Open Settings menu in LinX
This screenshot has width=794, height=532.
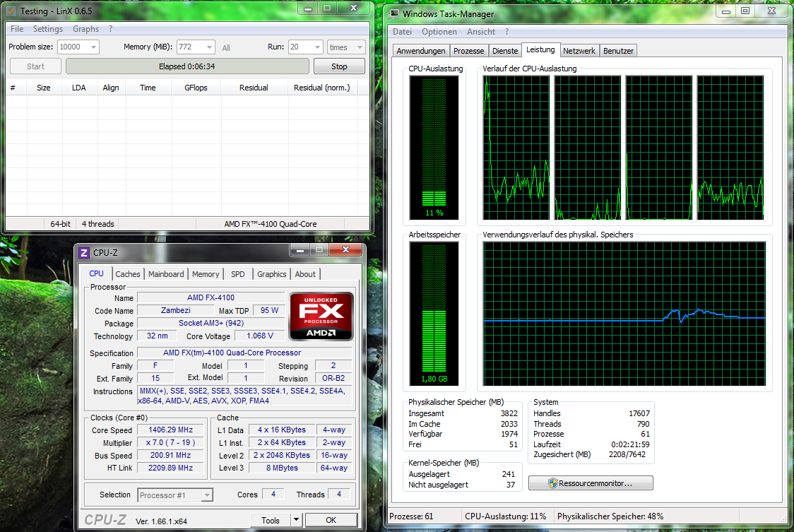[48, 29]
